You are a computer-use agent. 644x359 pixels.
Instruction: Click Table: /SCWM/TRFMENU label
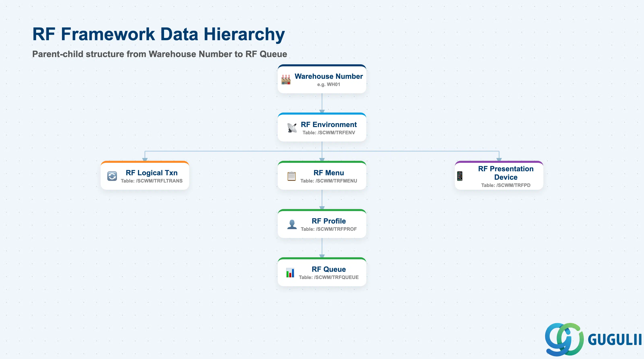click(328, 181)
